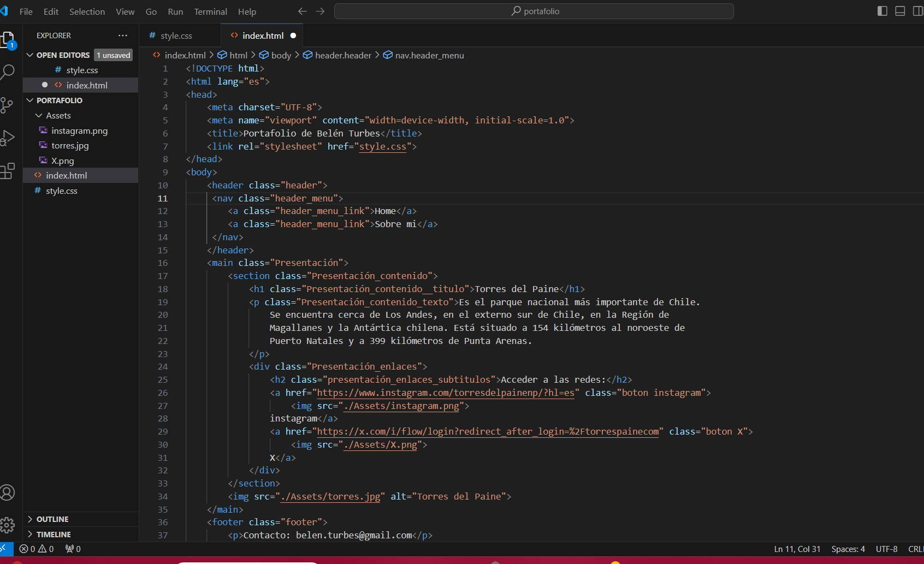Go forward with the navigation arrow
Image resolution: width=924 pixels, height=564 pixels.
click(321, 11)
